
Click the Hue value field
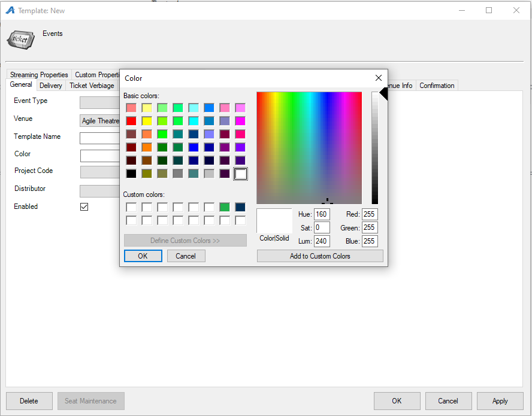click(322, 214)
